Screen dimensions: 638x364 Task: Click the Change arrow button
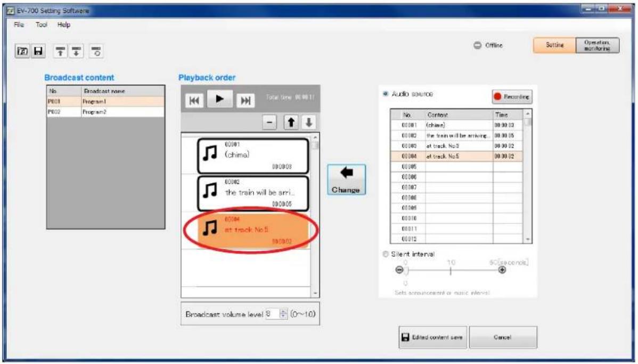point(346,179)
